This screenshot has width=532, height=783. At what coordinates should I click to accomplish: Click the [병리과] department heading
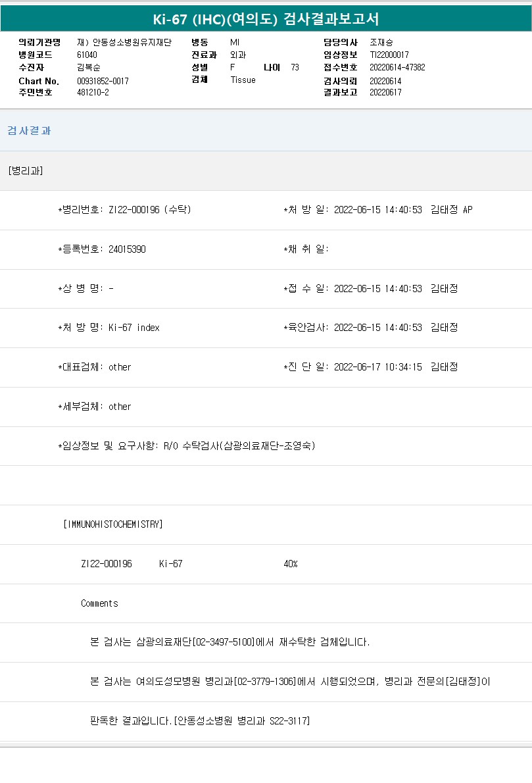[x=26, y=171]
